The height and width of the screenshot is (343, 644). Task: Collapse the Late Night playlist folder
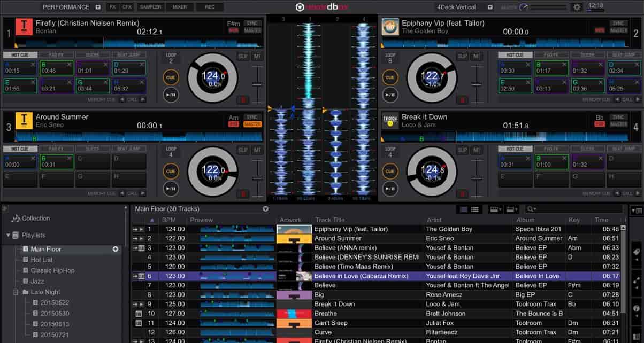pos(16,292)
